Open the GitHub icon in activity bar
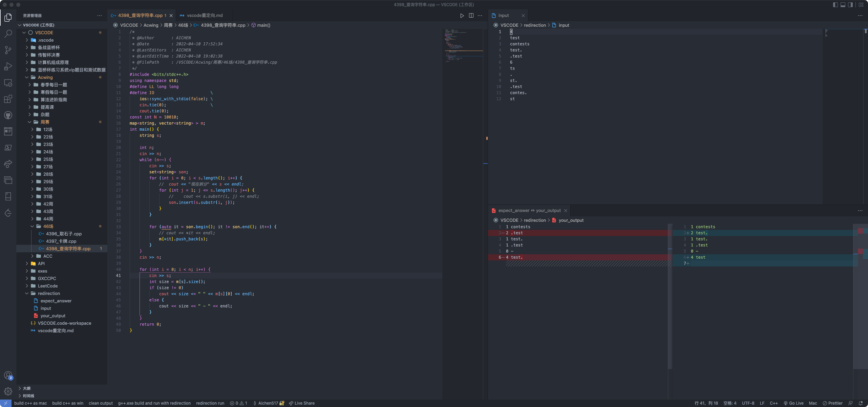This screenshot has height=407, width=868. [x=8, y=115]
